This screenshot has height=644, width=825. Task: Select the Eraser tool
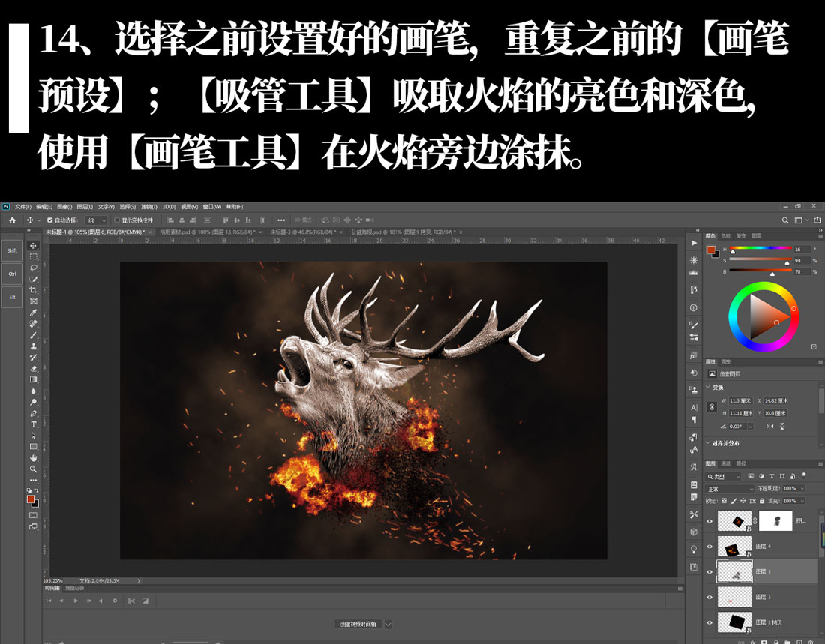[x=34, y=368]
